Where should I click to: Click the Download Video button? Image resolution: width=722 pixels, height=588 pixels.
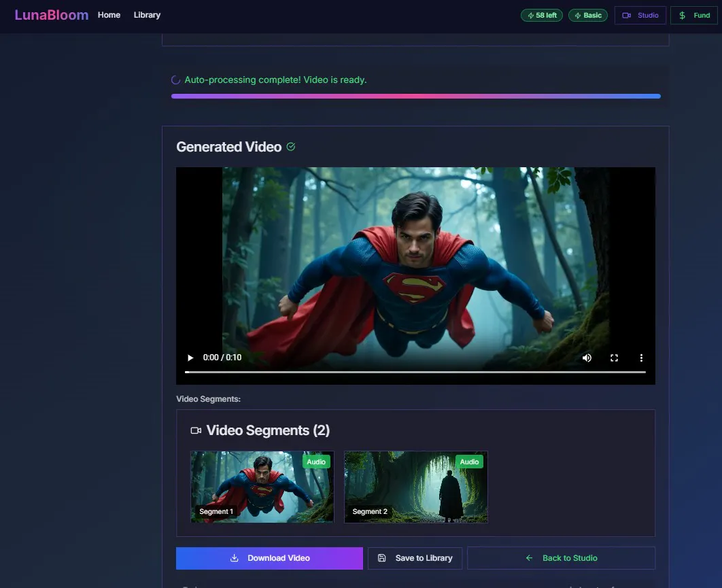coord(269,558)
